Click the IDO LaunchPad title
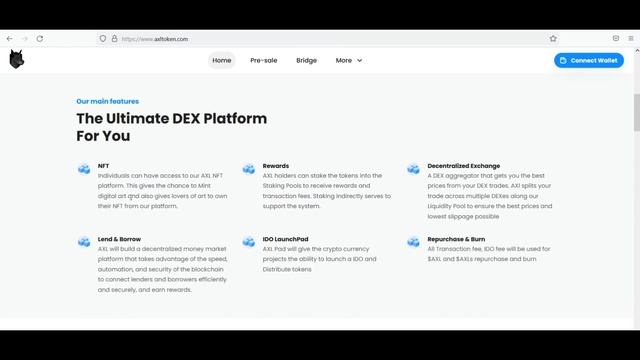Image resolution: width=640 pixels, height=360 pixels. 285,239
